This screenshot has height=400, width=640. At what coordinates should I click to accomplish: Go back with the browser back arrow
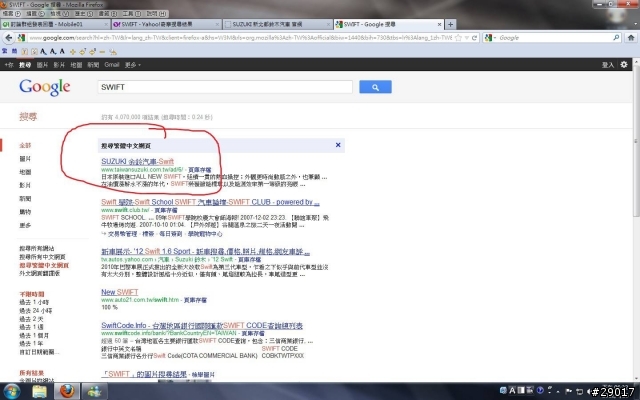point(9,38)
